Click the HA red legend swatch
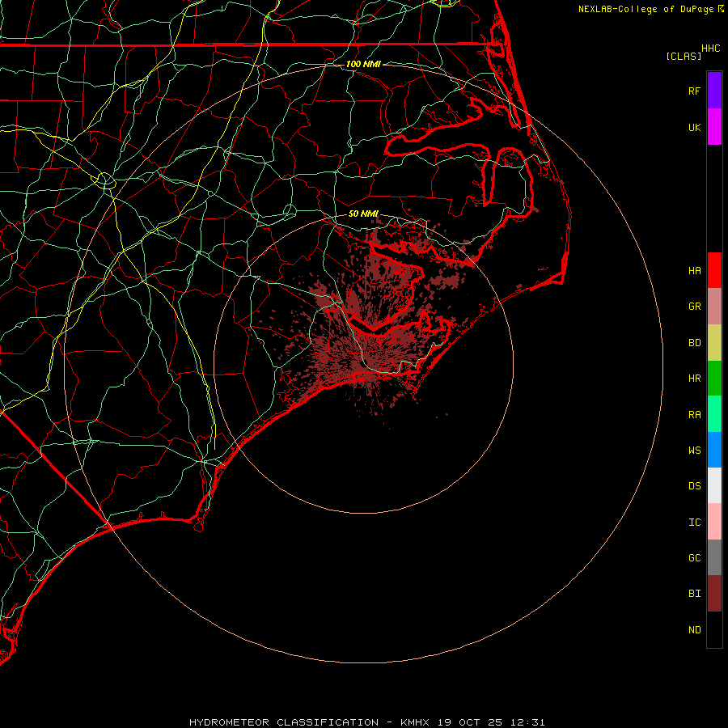 [x=714, y=270]
